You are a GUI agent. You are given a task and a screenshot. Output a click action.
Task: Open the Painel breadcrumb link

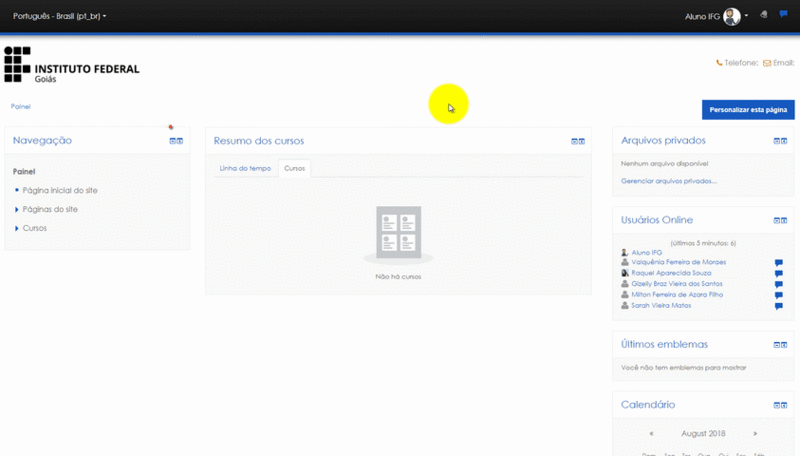click(20, 107)
